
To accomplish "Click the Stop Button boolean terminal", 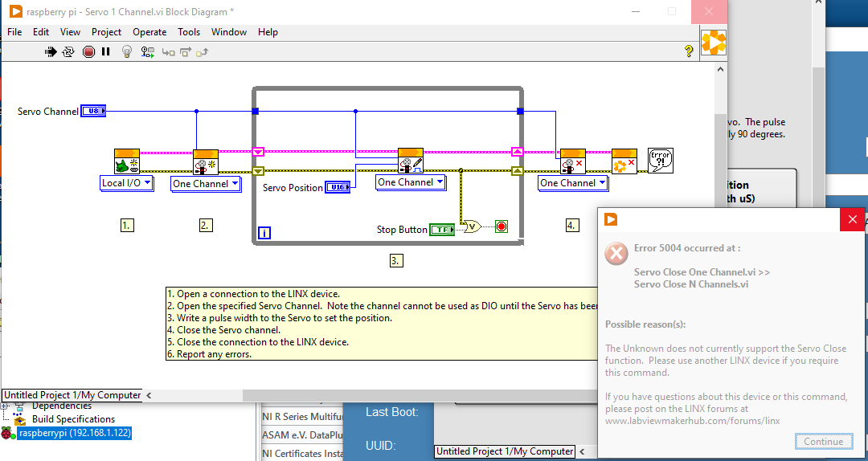I will tap(441, 230).
